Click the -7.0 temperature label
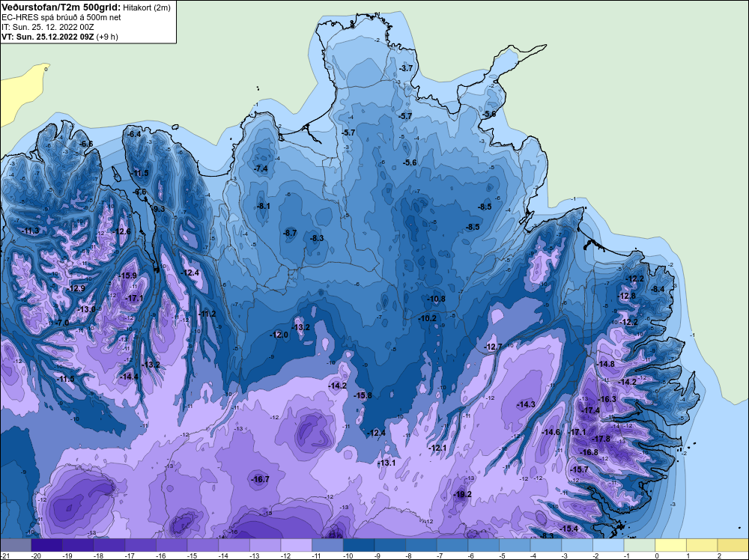The height and width of the screenshot is (560, 749). click(x=62, y=323)
